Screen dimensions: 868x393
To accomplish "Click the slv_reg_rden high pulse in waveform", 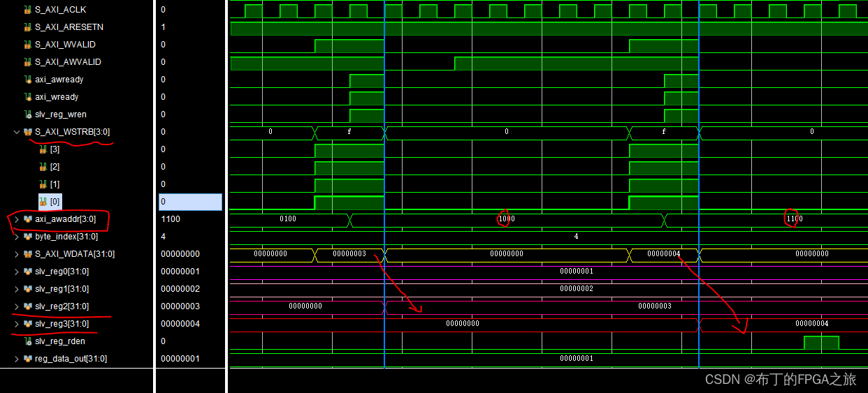I will (821, 343).
